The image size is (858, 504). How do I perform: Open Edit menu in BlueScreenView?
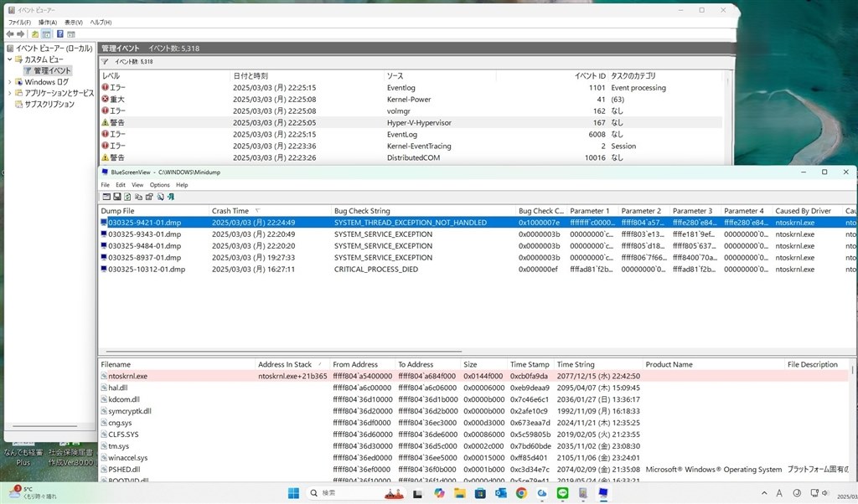click(x=121, y=185)
